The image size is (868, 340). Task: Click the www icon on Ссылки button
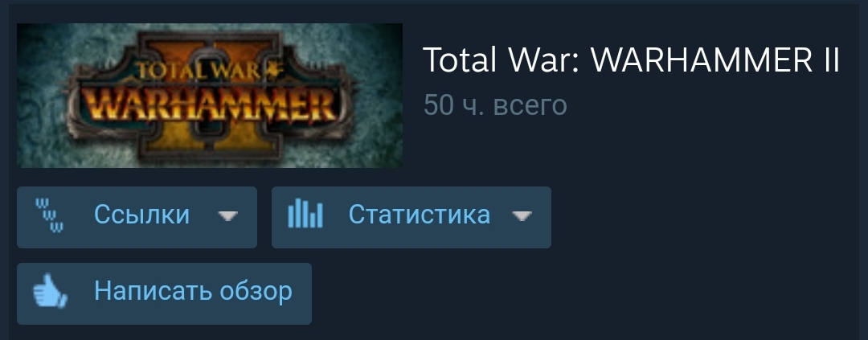click(50, 215)
